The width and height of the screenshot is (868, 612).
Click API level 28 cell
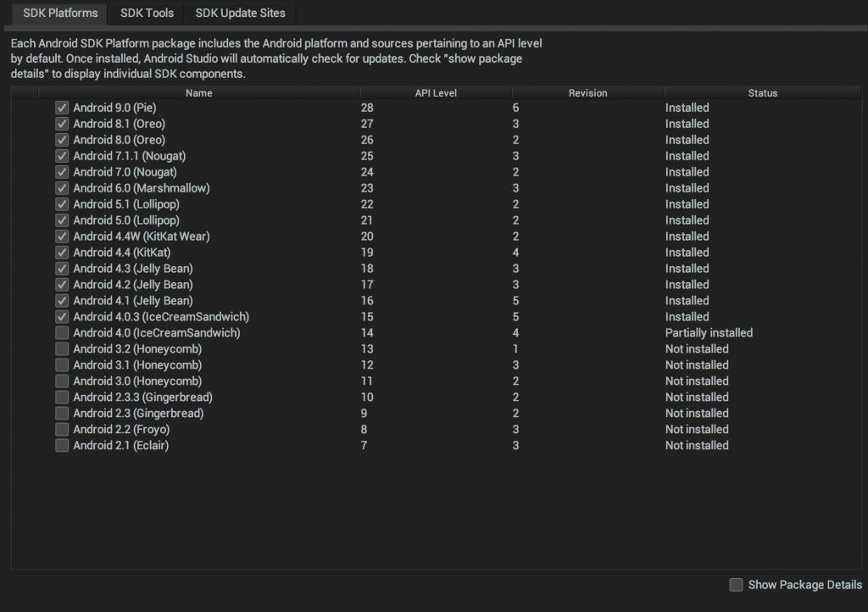[x=367, y=108]
